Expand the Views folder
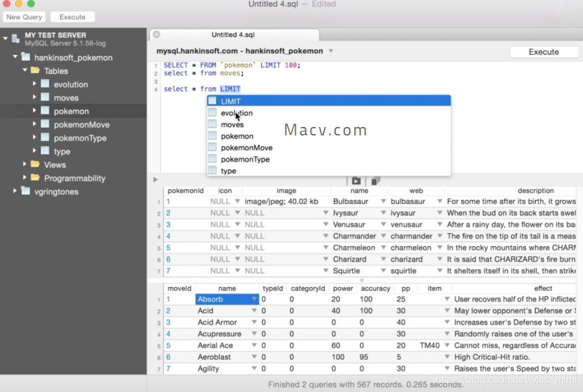 [25, 164]
